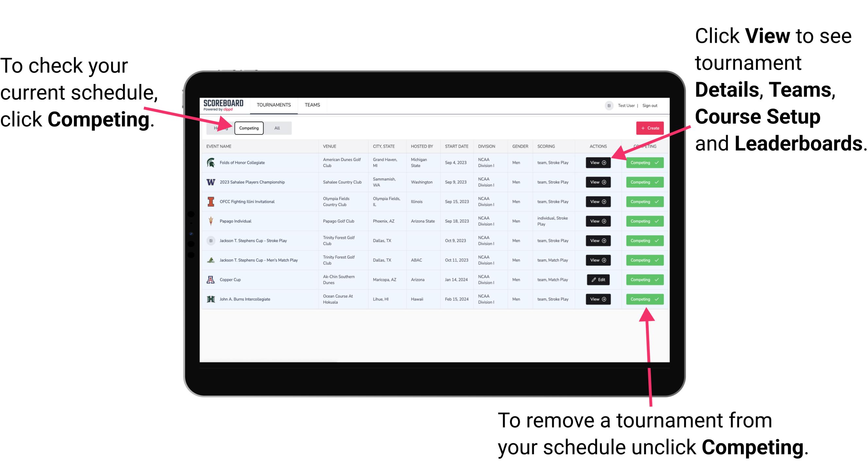Click the View icon for Papago Individual
The width and height of the screenshot is (868, 467).
(x=598, y=221)
